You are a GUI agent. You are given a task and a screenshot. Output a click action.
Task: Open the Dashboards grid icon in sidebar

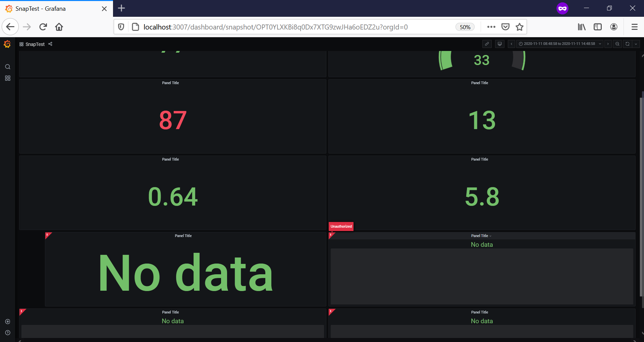7,78
